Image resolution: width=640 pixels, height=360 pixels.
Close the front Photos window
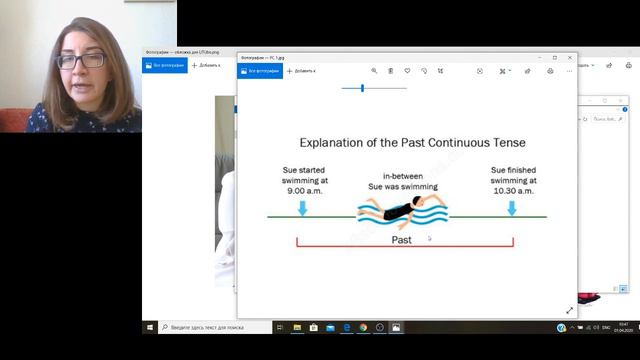tap(570, 58)
